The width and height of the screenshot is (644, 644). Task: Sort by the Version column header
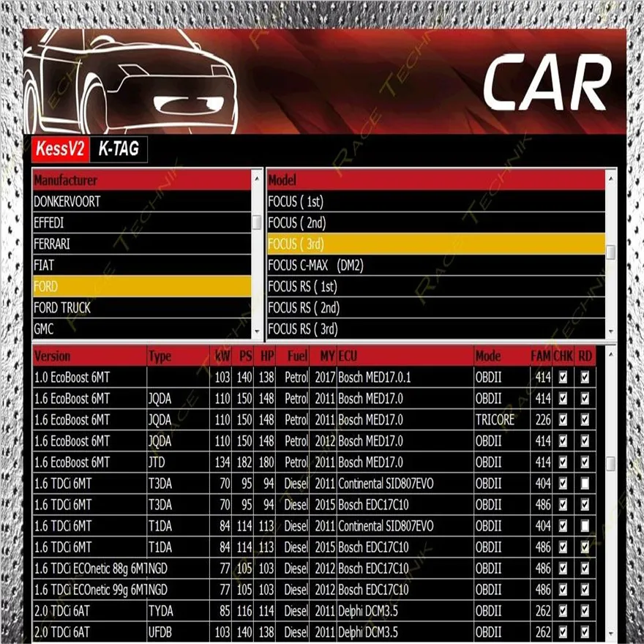click(89, 356)
